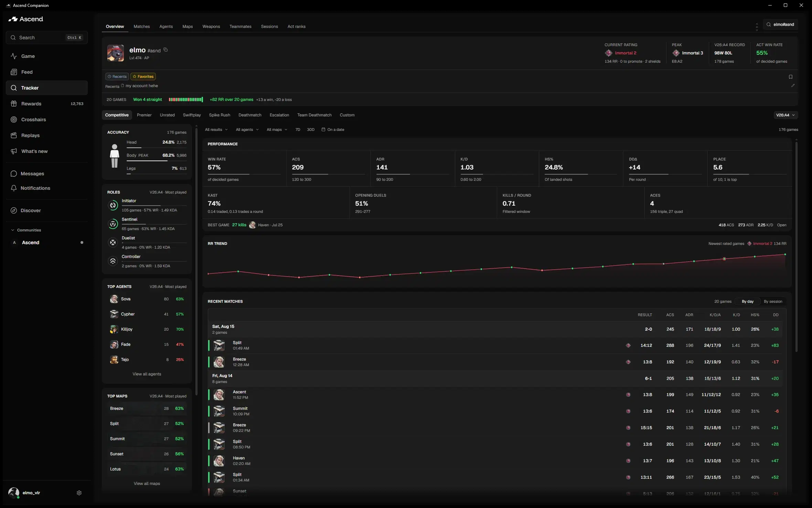The height and width of the screenshot is (508, 812).
Task: Switch recent matches to By day
Action: point(747,301)
